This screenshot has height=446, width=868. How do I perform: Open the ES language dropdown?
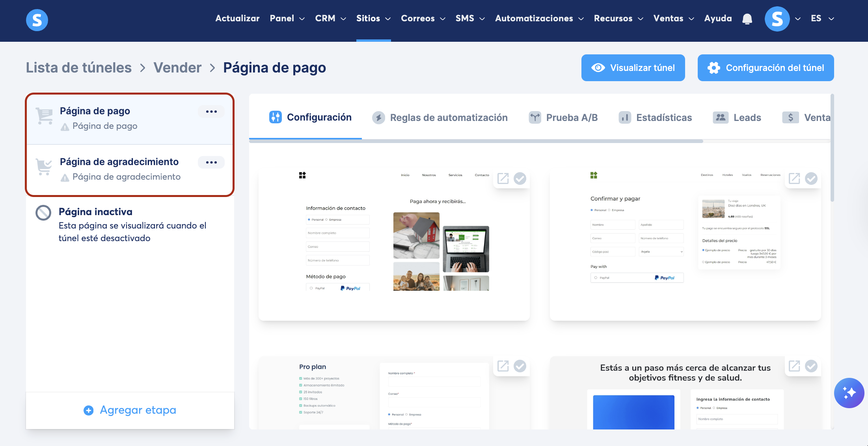tap(822, 19)
